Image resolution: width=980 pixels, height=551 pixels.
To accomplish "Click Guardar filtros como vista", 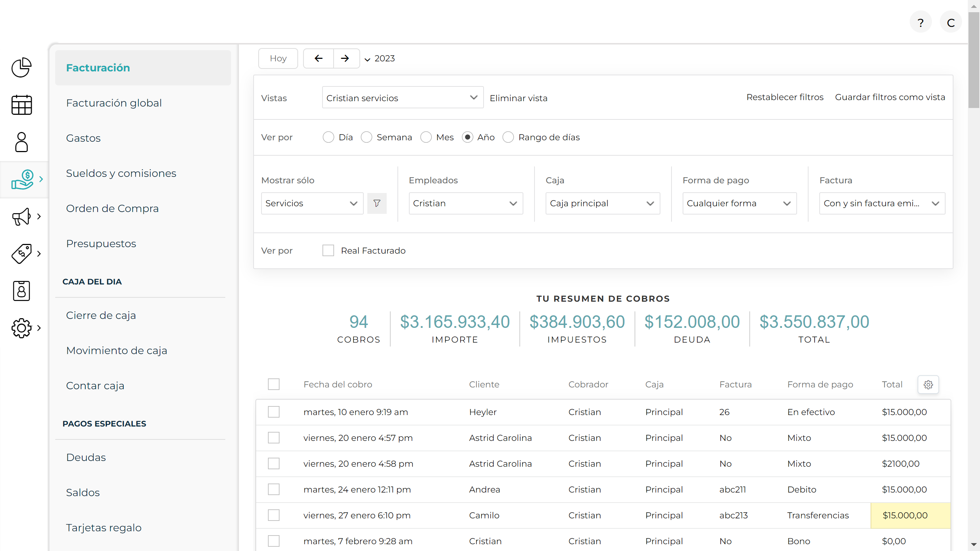I will [890, 97].
